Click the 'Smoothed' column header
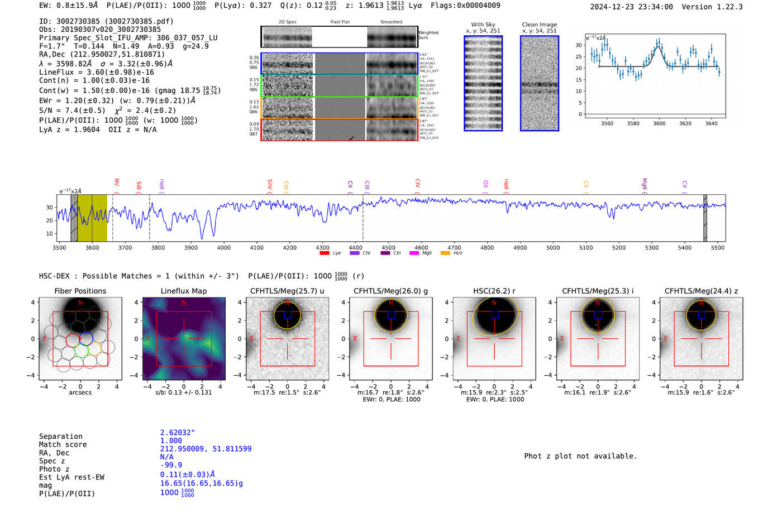This screenshot has height=532, width=782. pos(391,22)
